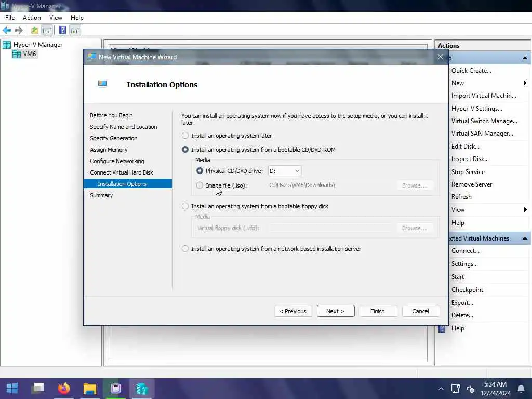Click Import Virtual Machine action

point(484,96)
